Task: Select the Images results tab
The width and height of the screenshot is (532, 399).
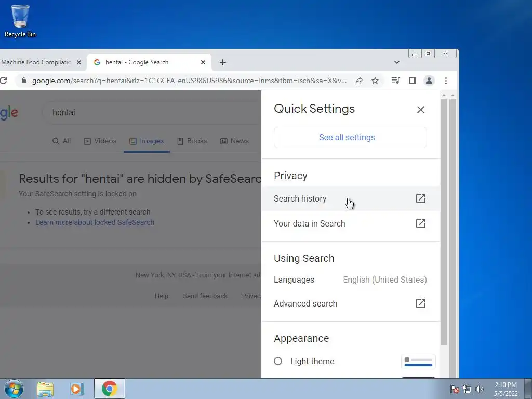Action: click(147, 141)
